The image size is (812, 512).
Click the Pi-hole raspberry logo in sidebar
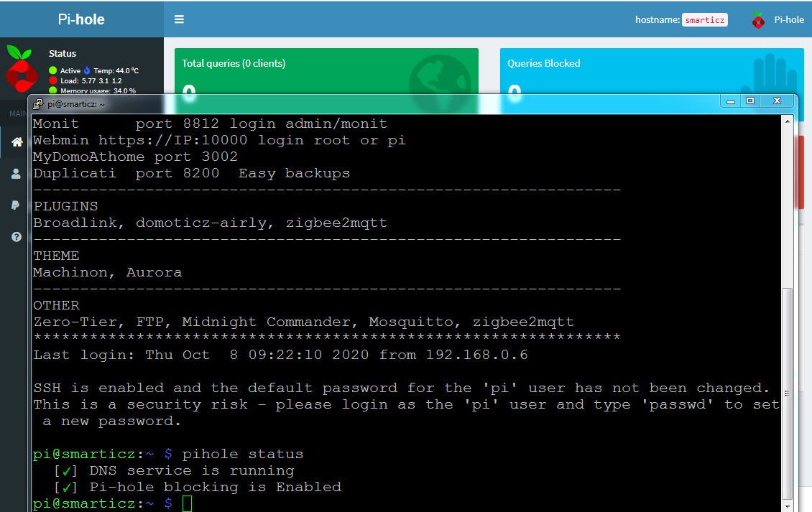[x=22, y=69]
